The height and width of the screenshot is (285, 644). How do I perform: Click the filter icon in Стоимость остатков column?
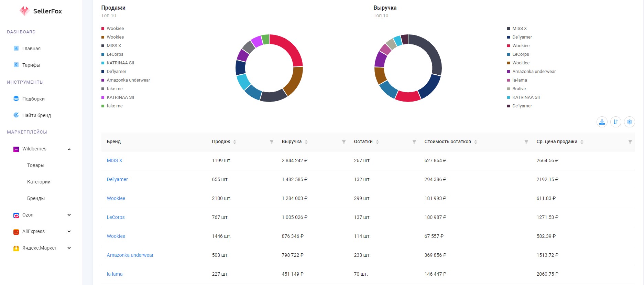[x=526, y=142]
